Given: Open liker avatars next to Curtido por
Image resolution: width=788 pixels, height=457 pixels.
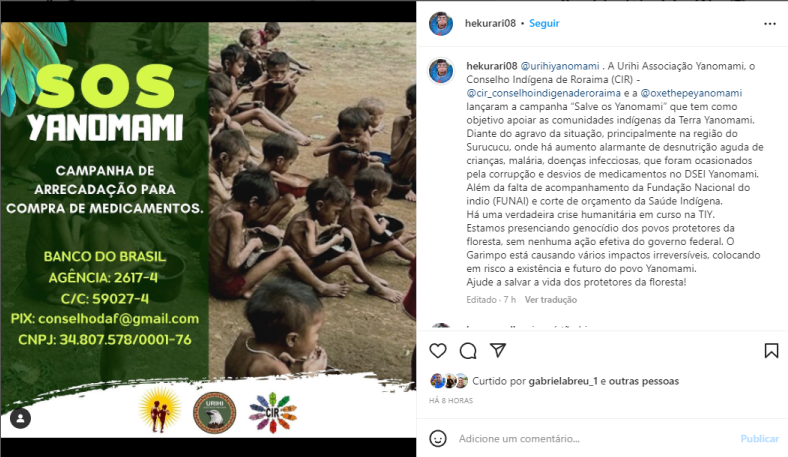Looking at the screenshot, I should 449,381.
